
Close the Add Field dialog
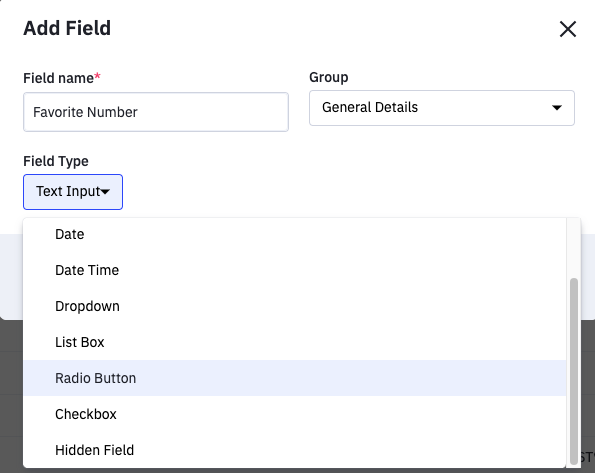click(x=568, y=29)
